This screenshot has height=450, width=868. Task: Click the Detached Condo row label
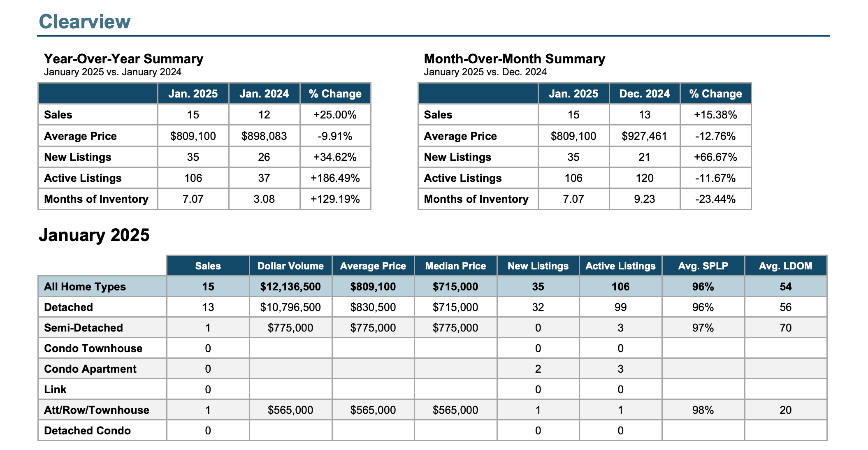[87, 431]
